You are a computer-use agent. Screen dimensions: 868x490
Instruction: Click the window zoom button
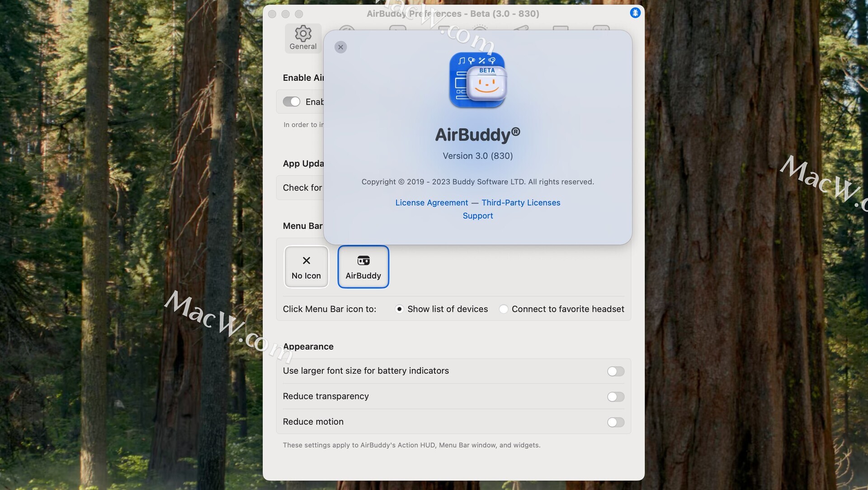[299, 14]
